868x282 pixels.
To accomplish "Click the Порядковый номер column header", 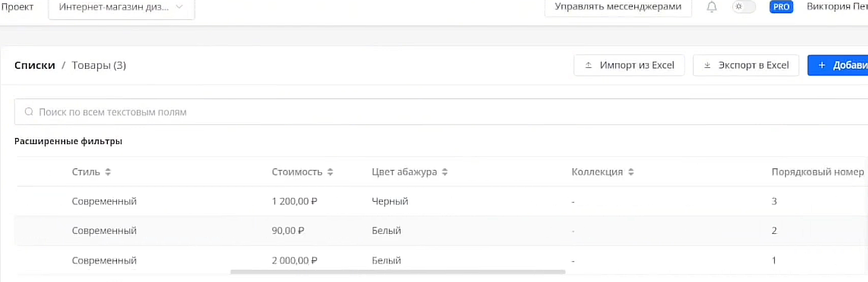I will (x=817, y=172).
